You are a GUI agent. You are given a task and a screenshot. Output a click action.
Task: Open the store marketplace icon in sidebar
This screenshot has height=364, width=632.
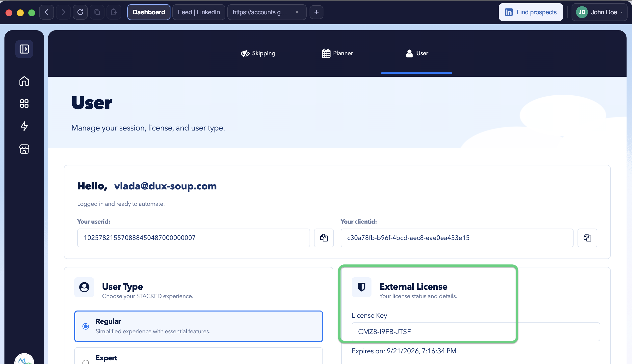24,149
